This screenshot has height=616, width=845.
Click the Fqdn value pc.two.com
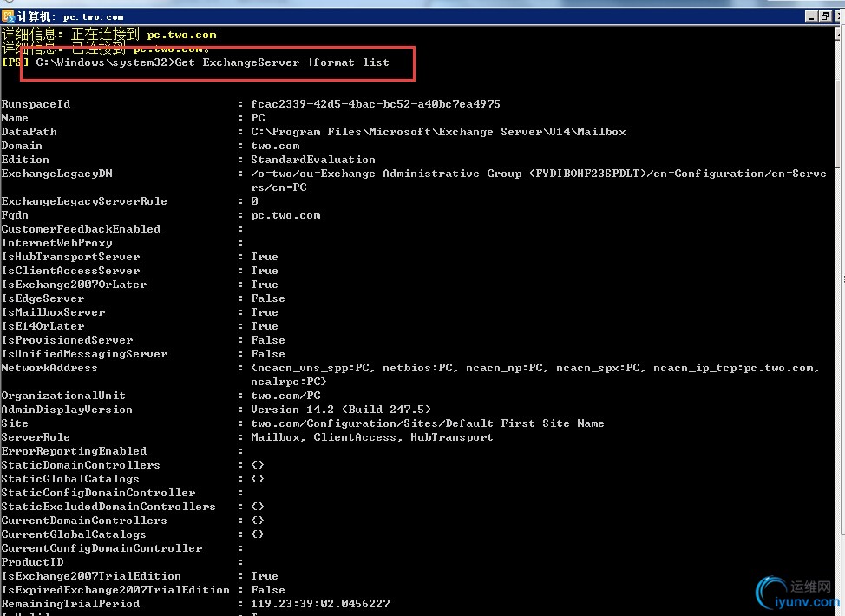(285, 215)
